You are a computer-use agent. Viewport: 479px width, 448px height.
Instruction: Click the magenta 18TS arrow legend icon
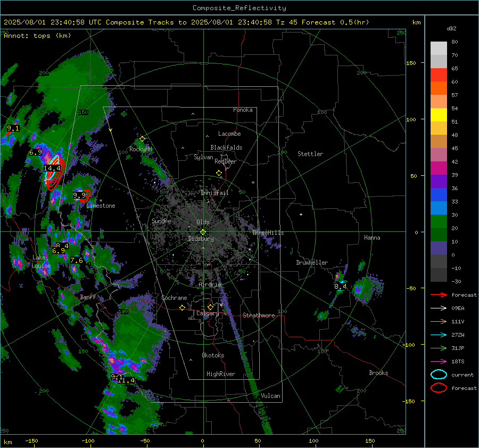[x=439, y=362]
